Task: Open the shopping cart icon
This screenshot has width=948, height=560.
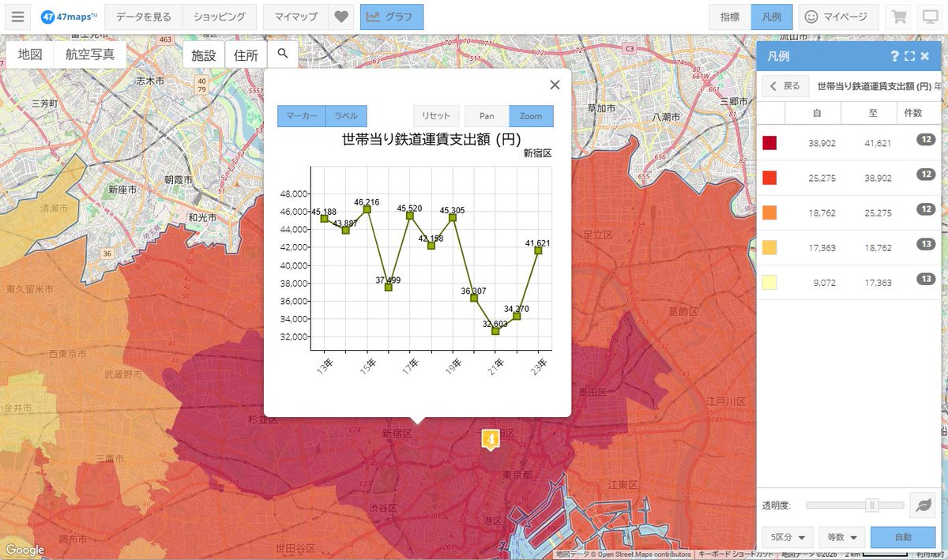Action: (898, 17)
